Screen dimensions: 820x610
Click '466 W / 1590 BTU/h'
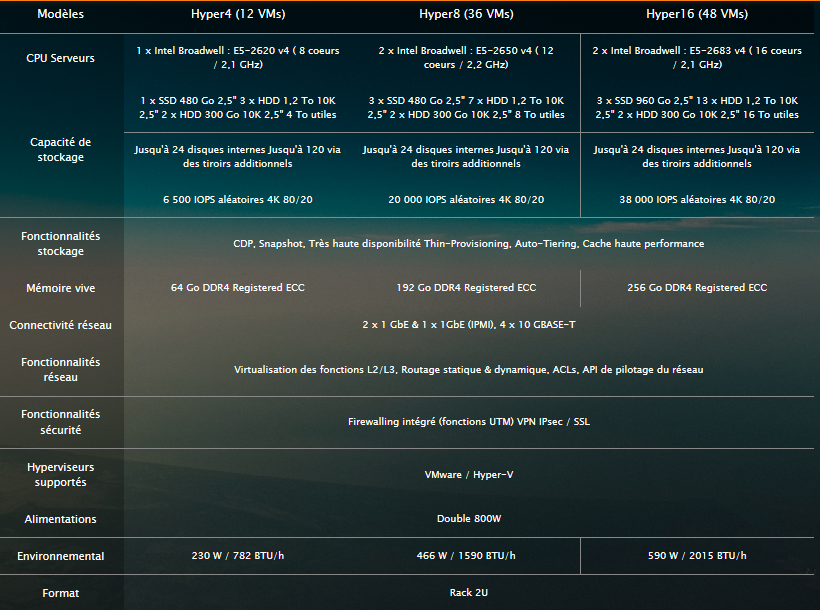click(x=466, y=556)
